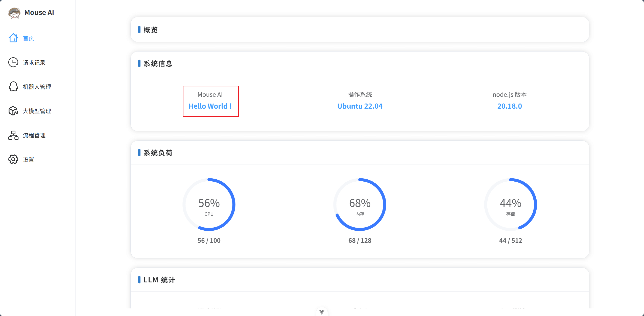Click the settings gear icon

pos(13,159)
